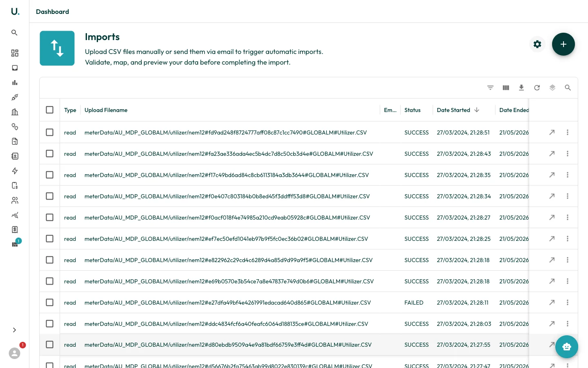Click the Imports up-down arrows tile
The width and height of the screenshot is (588, 368).
tap(57, 48)
